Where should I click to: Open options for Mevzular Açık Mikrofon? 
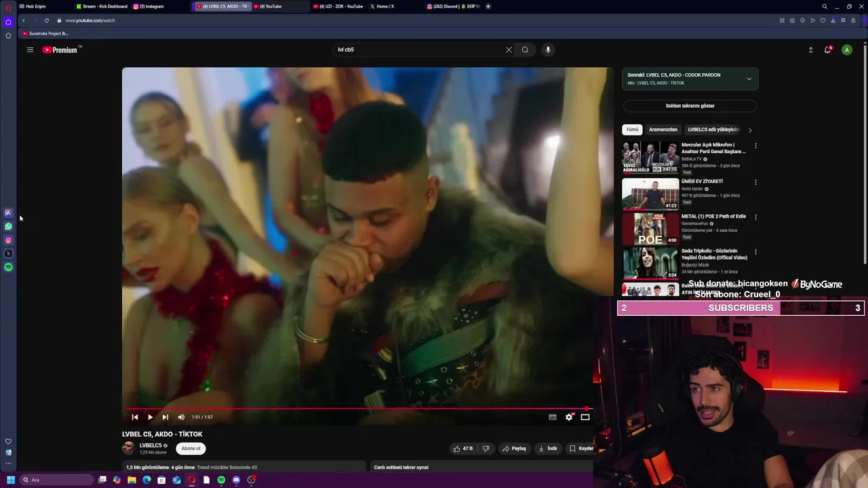tap(755, 146)
